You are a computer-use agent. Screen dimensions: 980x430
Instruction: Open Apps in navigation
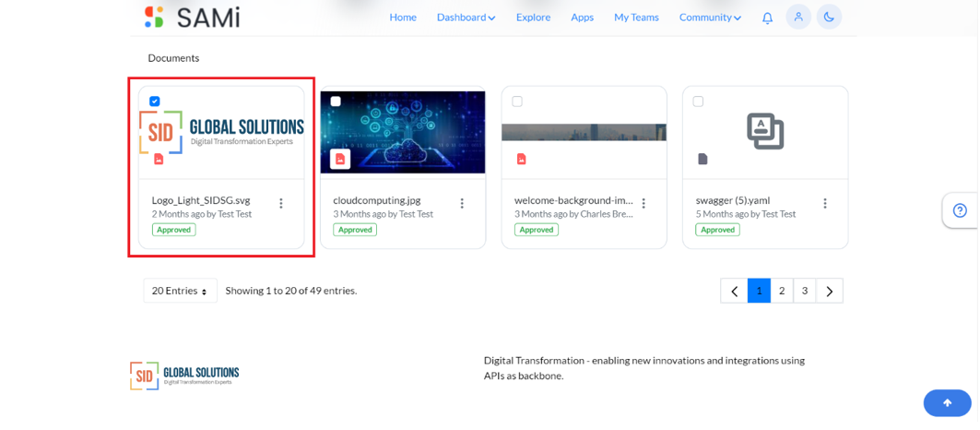(583, 18)
